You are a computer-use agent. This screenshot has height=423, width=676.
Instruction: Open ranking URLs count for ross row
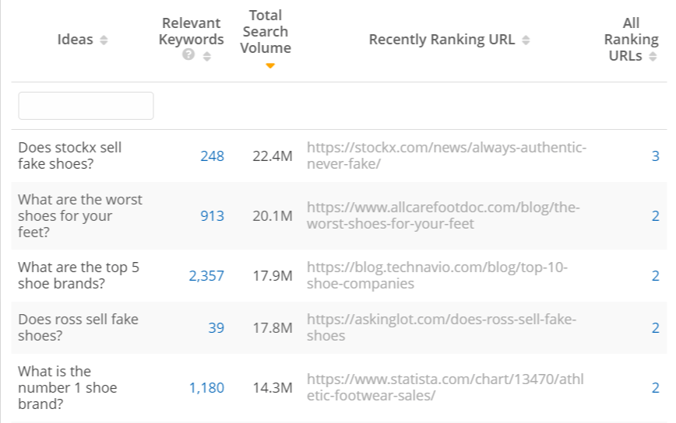coord(655,328)
